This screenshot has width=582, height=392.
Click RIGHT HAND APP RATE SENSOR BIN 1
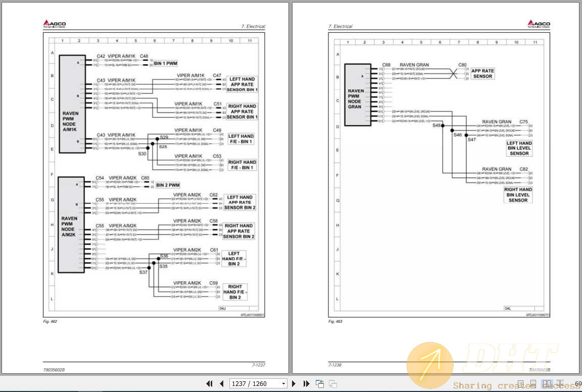242,111
